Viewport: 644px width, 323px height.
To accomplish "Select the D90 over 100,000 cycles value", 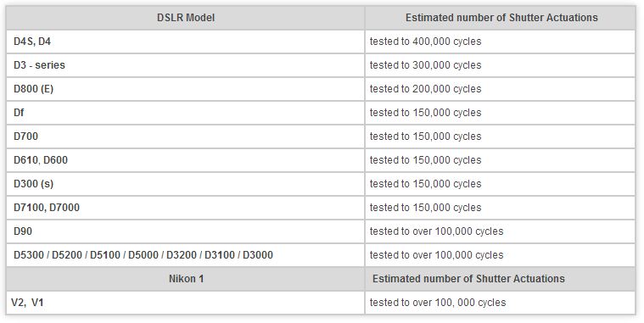I will 501,231.
